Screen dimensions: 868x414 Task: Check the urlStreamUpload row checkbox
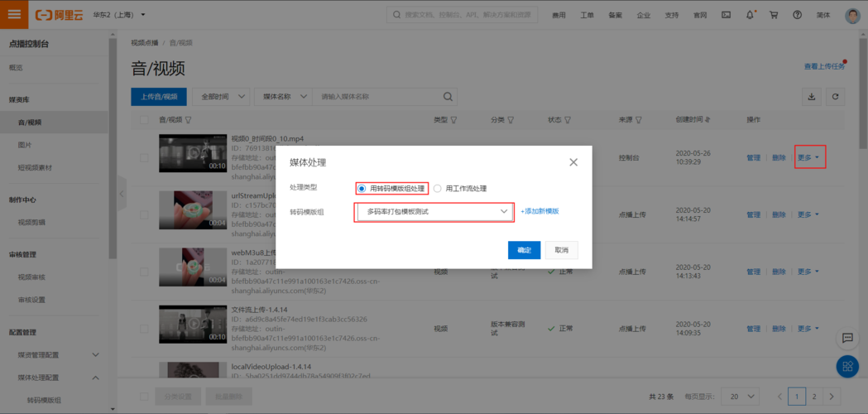pos(145,214)
